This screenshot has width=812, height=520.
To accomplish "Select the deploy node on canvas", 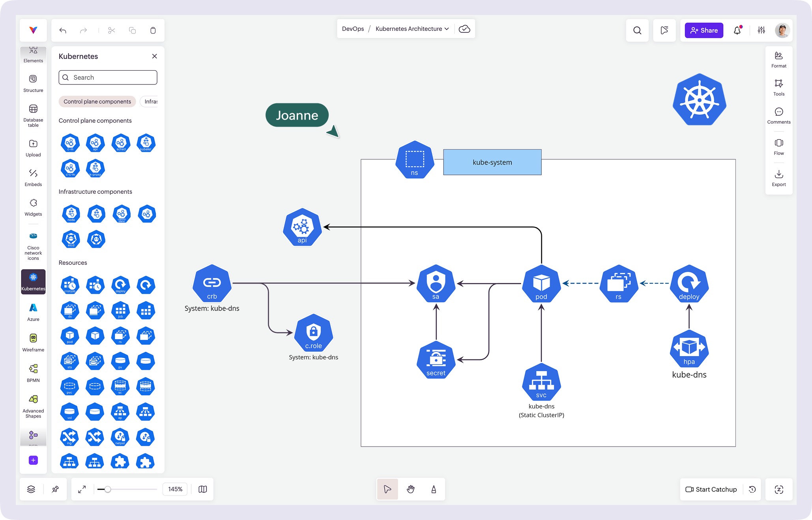I will [x=689, y=284].
